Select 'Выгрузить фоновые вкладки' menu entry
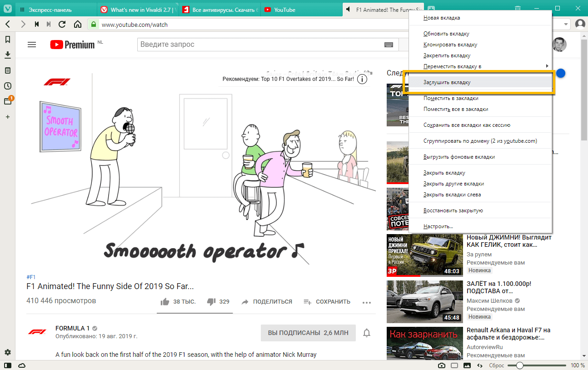Screen dimensions: 588x370 pyautogui.click(x=481, y=157)
